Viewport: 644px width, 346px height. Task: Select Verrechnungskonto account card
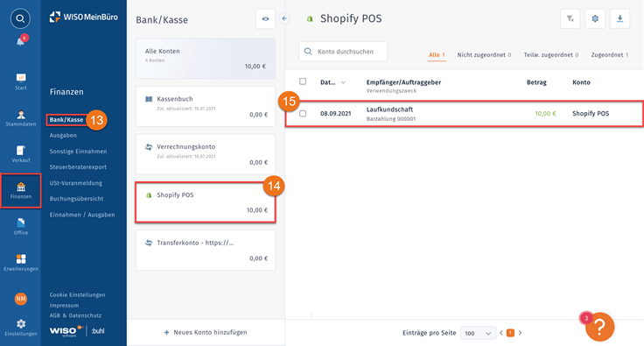click(206, 154)
